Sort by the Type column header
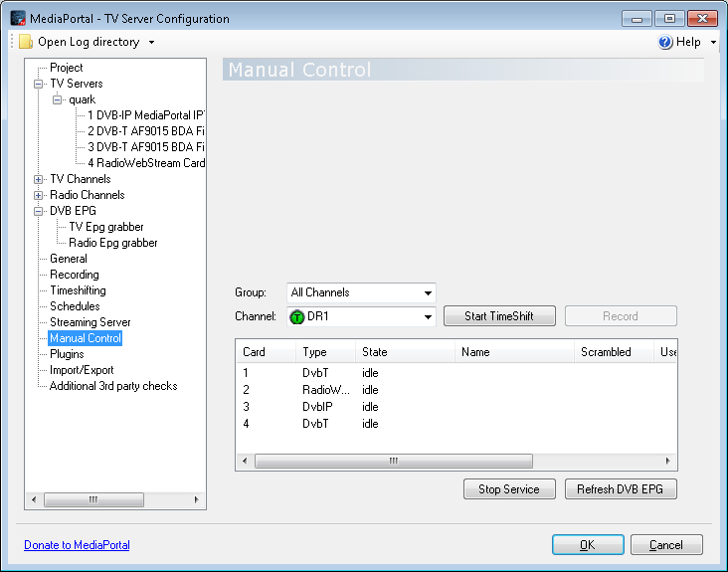The height and width of the screenshot is (572, 728). [x=325, y=352]
